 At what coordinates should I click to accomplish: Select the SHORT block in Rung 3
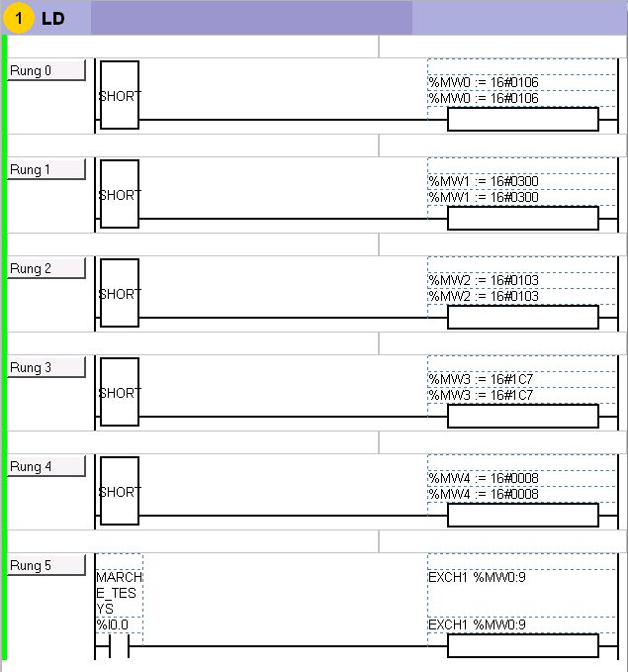pyautogui.click(x=120, y=392)
